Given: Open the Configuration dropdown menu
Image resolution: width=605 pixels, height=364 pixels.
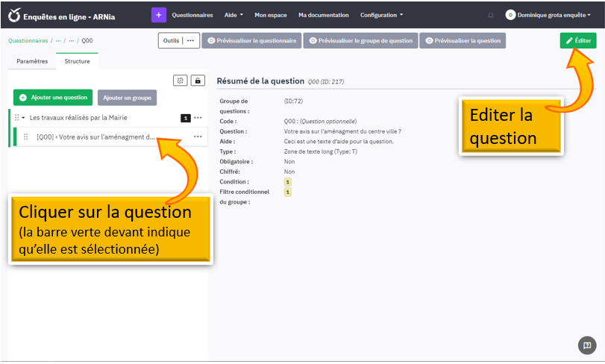Looking at the screenshot, I should [381, 15].
